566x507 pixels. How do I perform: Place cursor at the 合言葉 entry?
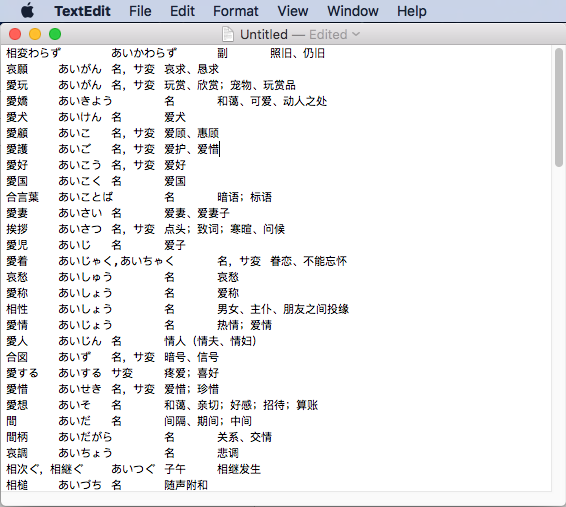click(x=22, y=197)
